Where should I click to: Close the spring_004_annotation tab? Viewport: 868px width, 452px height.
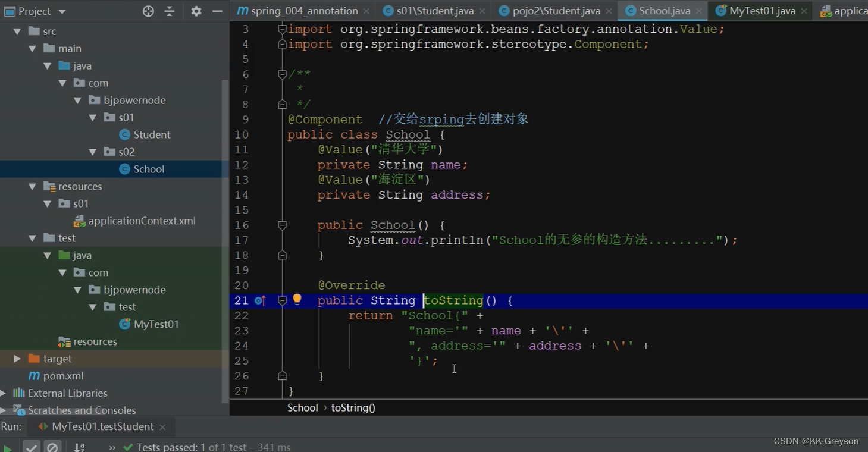[366, 11]
